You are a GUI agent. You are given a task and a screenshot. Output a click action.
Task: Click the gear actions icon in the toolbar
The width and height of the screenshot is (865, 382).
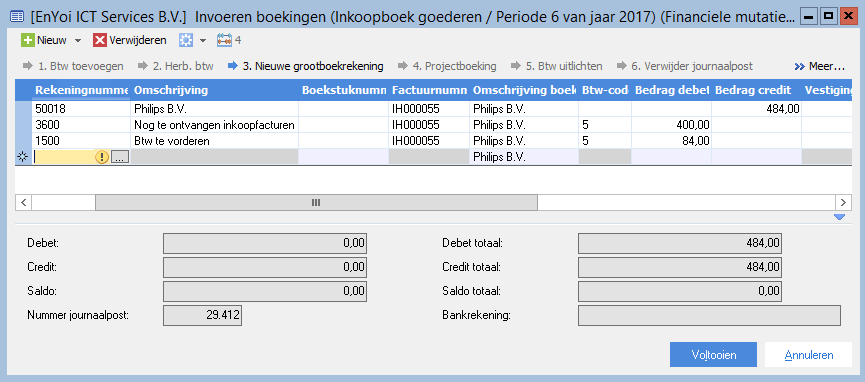pos(186,40)
